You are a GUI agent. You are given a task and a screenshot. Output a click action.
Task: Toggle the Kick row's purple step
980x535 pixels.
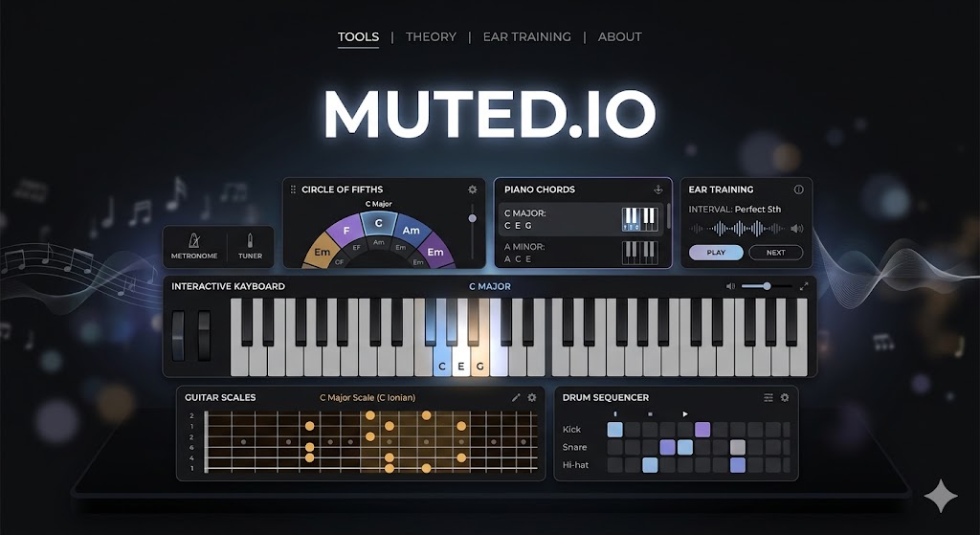(x=702, y=430)
